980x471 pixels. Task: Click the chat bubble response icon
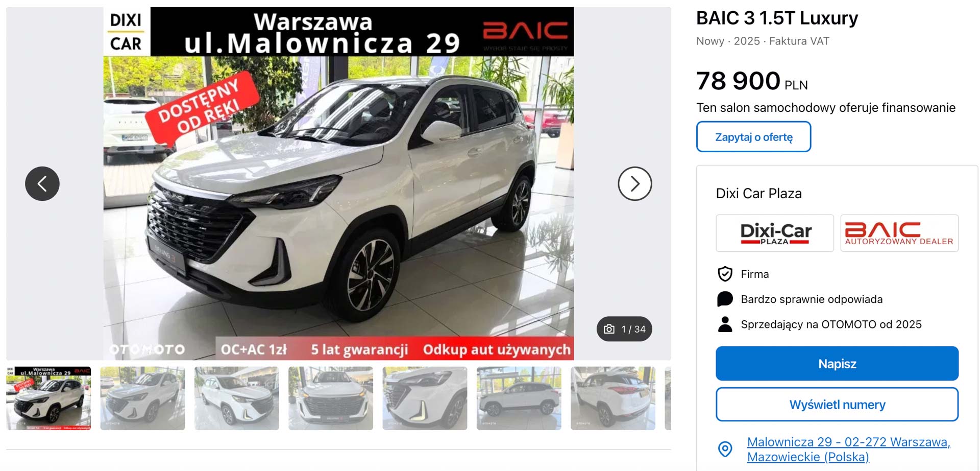pyautogui.click(x=725, y=299)
